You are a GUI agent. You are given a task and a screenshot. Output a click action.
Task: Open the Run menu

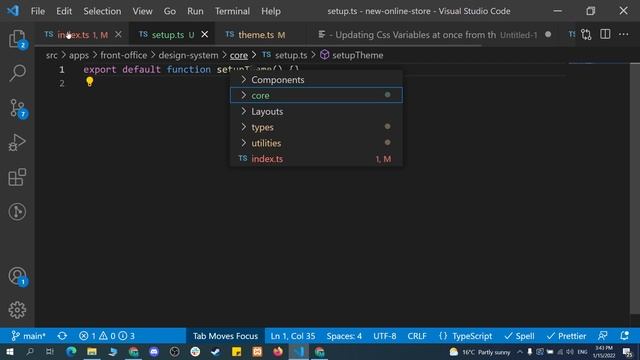click(195, 11)
